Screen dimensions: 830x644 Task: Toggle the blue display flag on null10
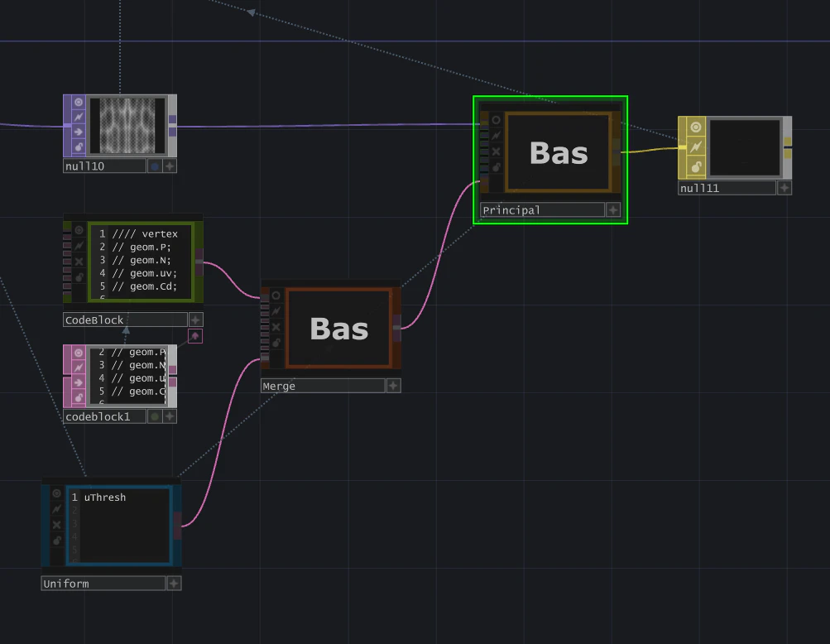[x=155, y=166]
